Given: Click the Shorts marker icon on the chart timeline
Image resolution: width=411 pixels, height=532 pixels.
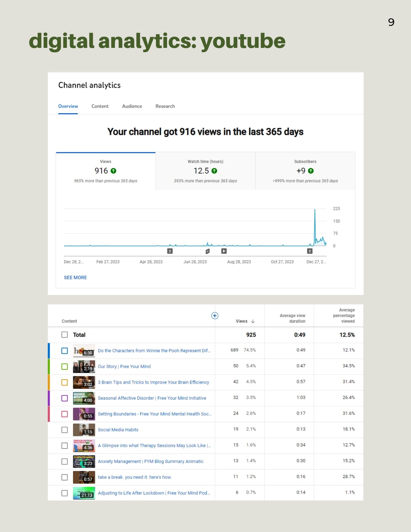Looking at the screenshot, I should pos(207,251).
